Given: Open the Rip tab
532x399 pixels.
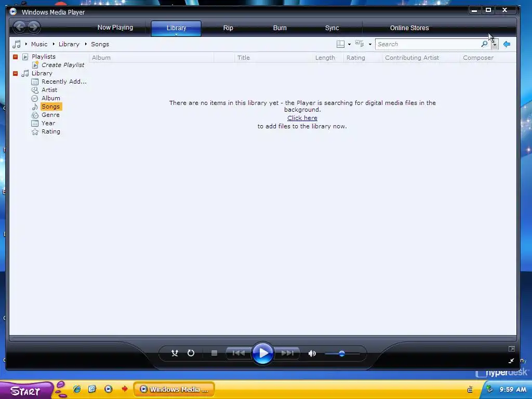Looking at the screenshot, I should pos(228,28).
